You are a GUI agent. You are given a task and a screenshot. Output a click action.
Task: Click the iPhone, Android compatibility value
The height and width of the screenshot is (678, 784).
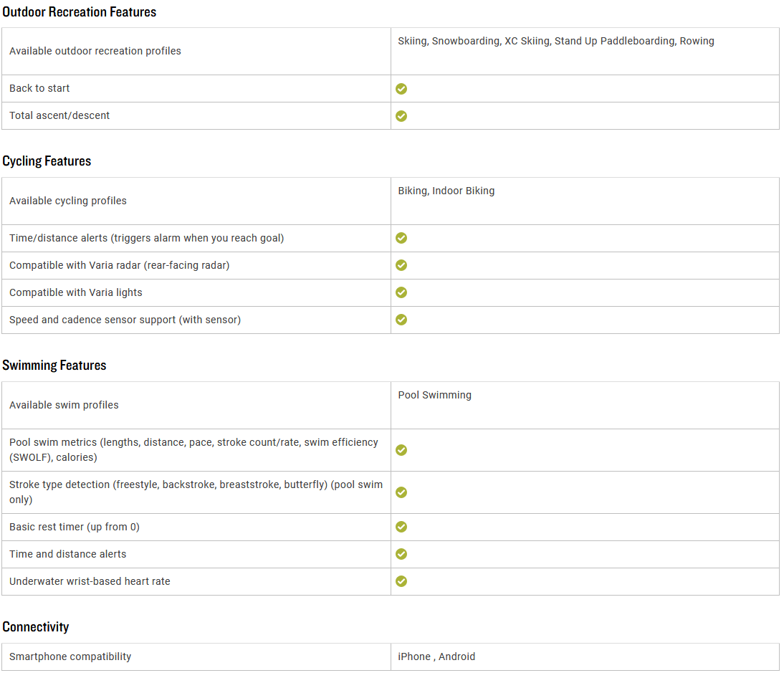pyautogui.click(x=436, y=656)
